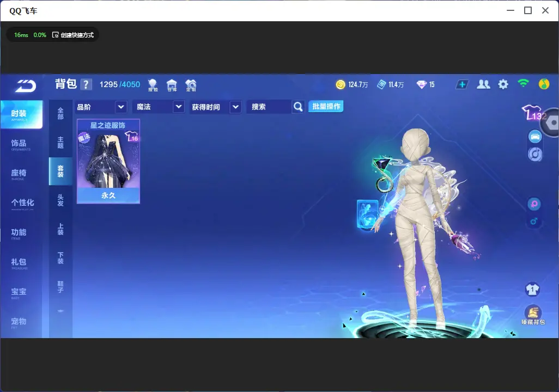Click the gold coin currency icon
This screenshot has height=392, width=559.
click(x=341, y=84)
